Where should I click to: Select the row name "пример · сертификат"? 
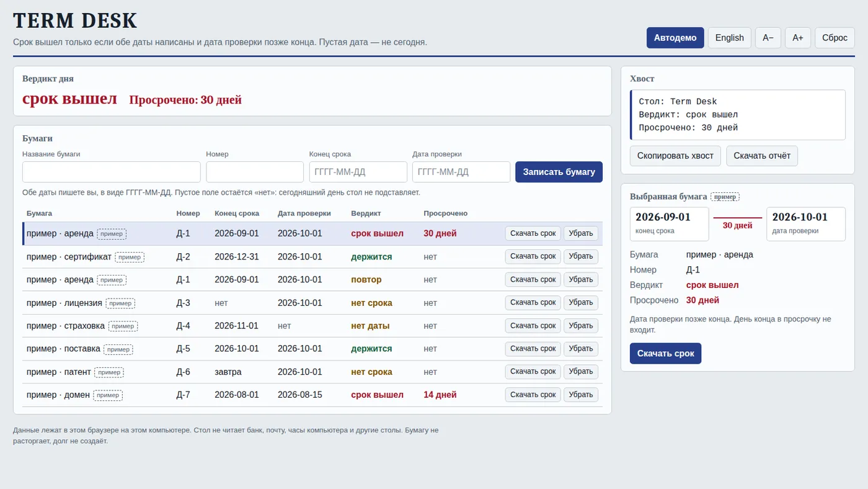(69, 256)
